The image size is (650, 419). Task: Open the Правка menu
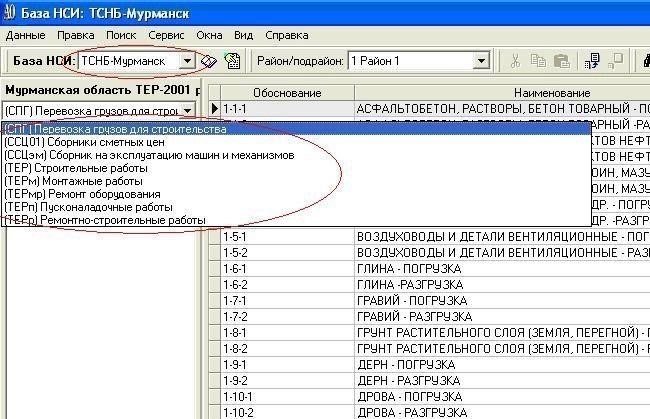point(76,35)
